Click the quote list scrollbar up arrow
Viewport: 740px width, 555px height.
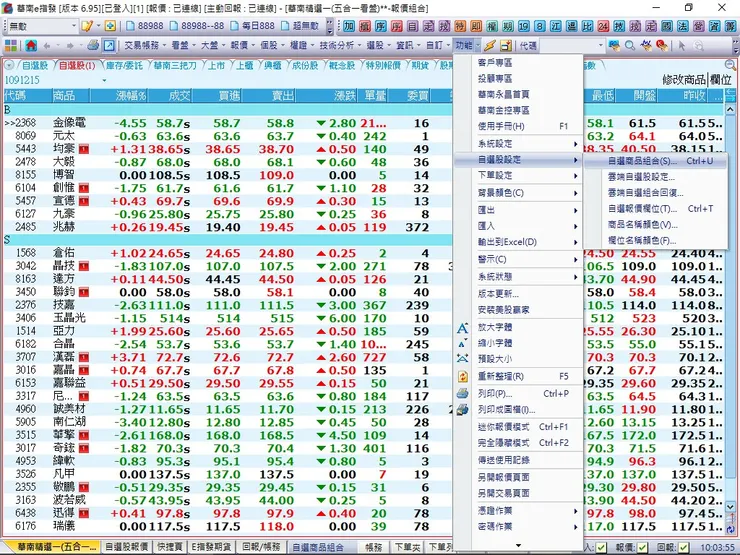click(730, 109)
